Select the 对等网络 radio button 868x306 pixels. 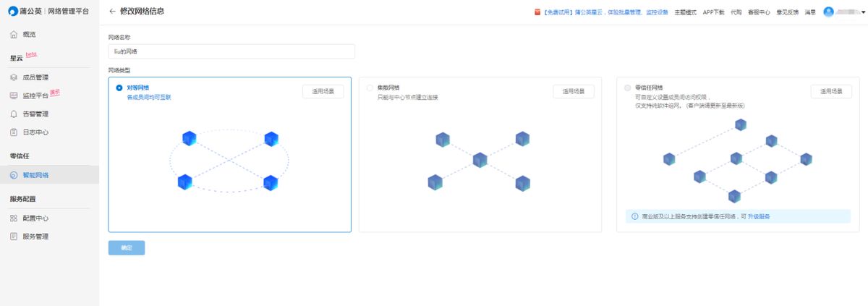[x=119, y=88]
